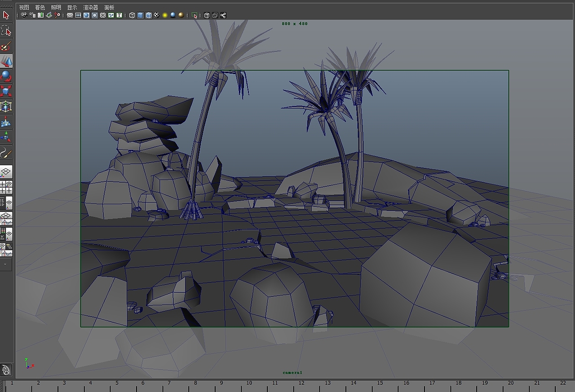Viewport: 575px width, 392px height.
Task: Click the Bookmarks icon in panel toolbar
Action: pyautogui.click(x=41, y=15)
